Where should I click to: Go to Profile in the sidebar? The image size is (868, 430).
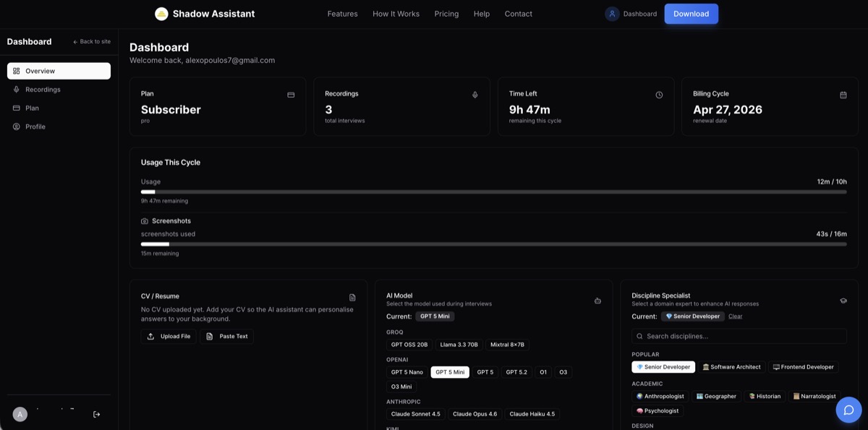tap(35, 127)
